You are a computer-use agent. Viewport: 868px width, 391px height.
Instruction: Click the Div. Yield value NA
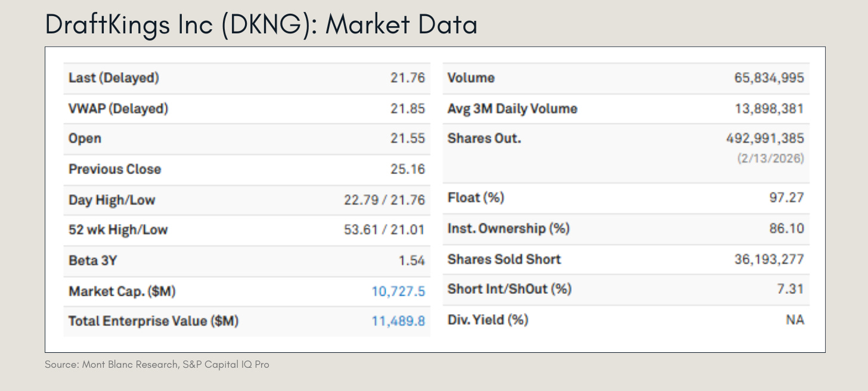pos(795,320)
